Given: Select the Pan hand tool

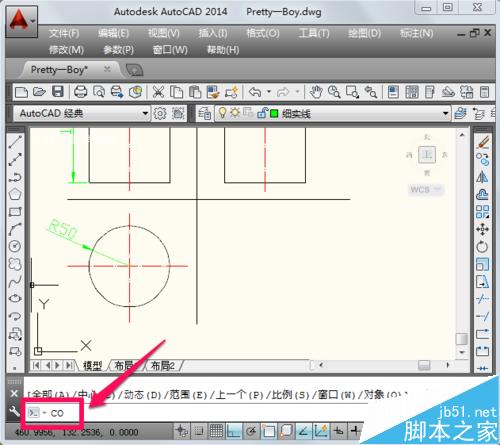Looking at the screenshot, I should coord(316,92).
